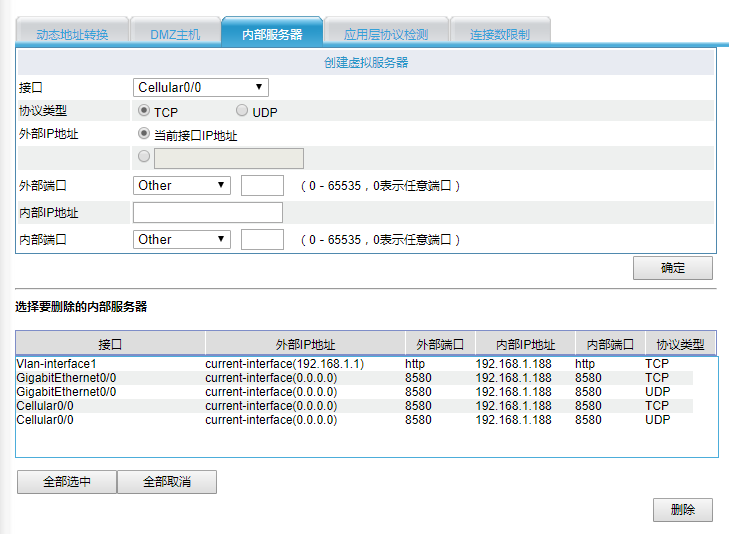Select the custom external IP radio button
Image resolution: width=729 pixels, height=534 pixels.
tap(144, 156)
